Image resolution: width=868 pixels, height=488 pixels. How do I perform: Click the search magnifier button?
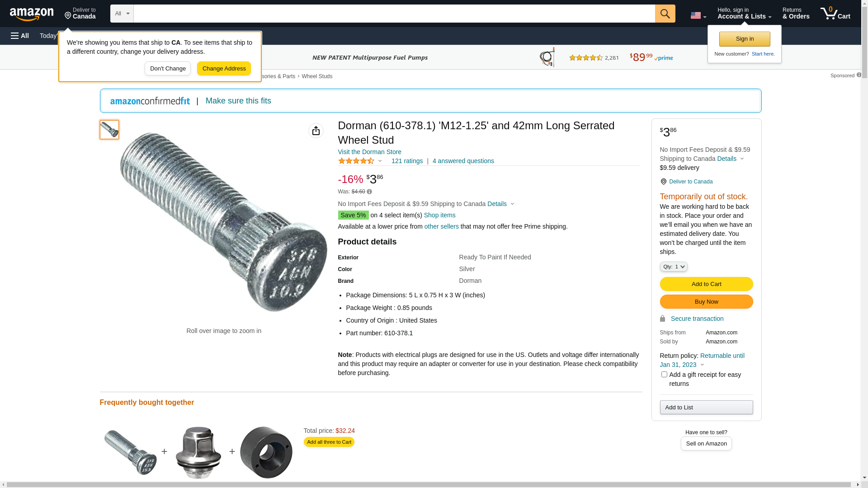[665, 14]
